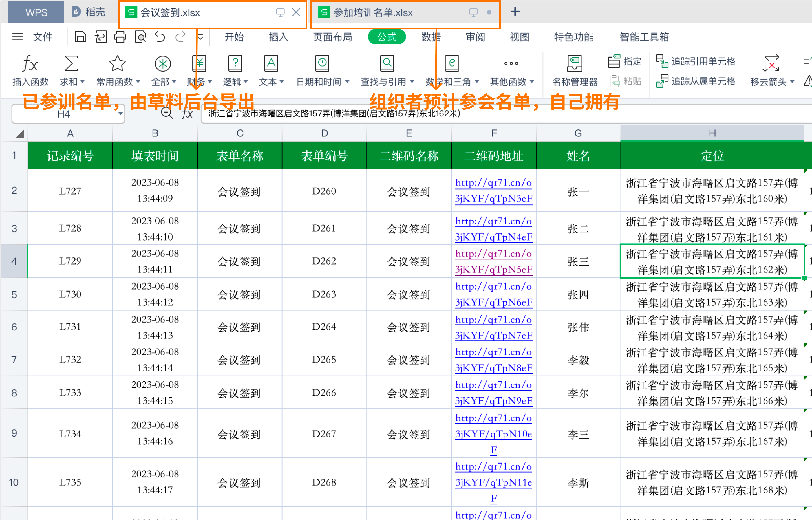Click the zoom magnifier beside formula bar

point(167,113)
